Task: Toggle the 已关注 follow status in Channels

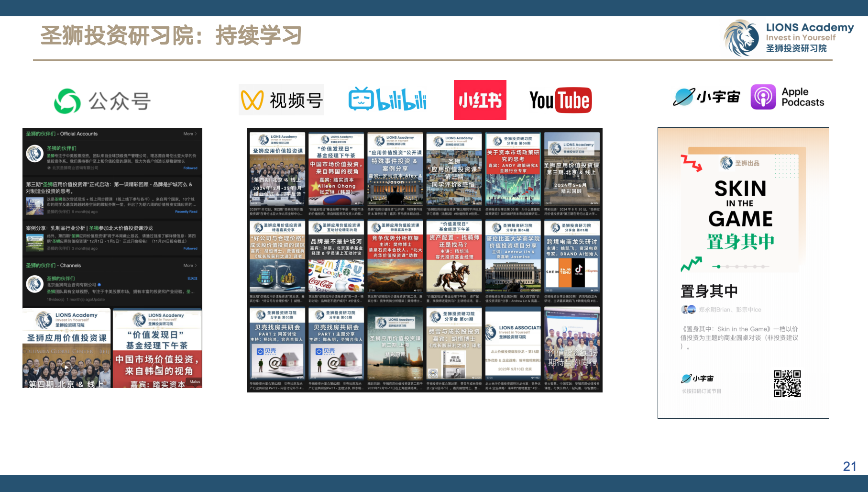Action: point(192,279)
